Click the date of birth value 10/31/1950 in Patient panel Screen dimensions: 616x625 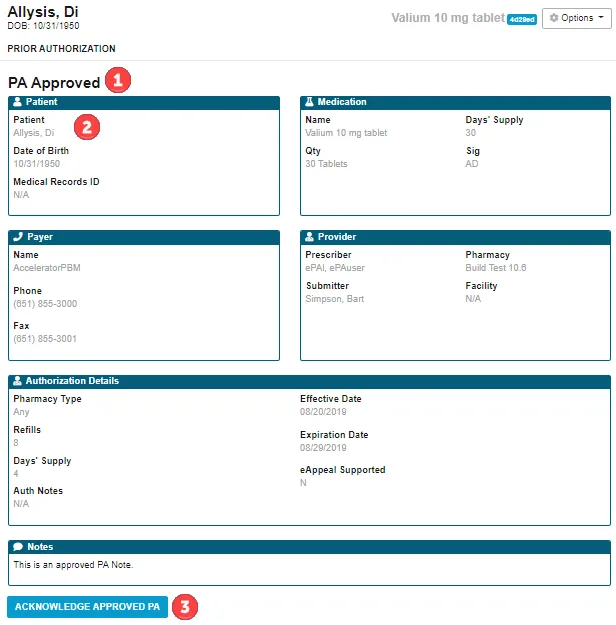[x=37, y=164]
